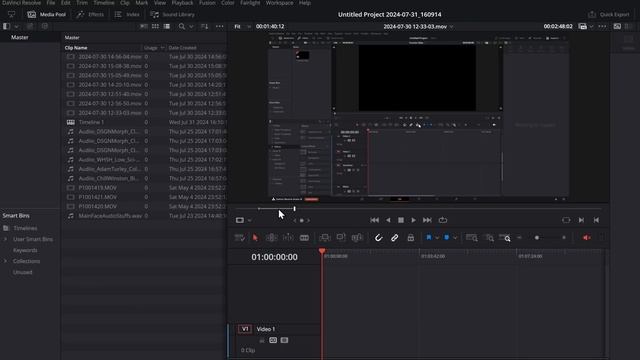Open the Marker color dropdown arrow
This screenshot has width=640, height=360.
pos(455,238)
